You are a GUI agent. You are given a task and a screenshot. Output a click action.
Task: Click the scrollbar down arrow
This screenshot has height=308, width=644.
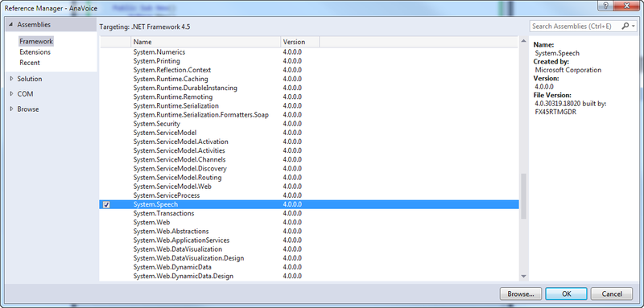click(523, 277)
